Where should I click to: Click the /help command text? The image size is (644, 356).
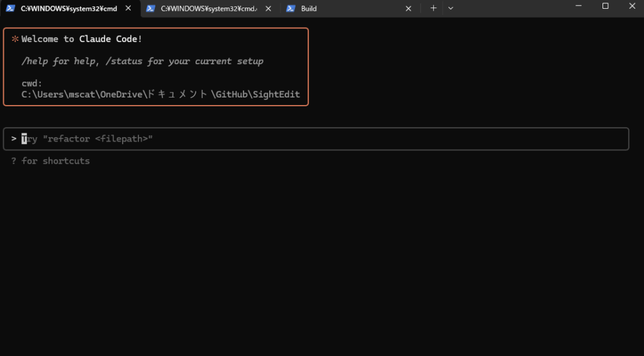coord(35,61)
